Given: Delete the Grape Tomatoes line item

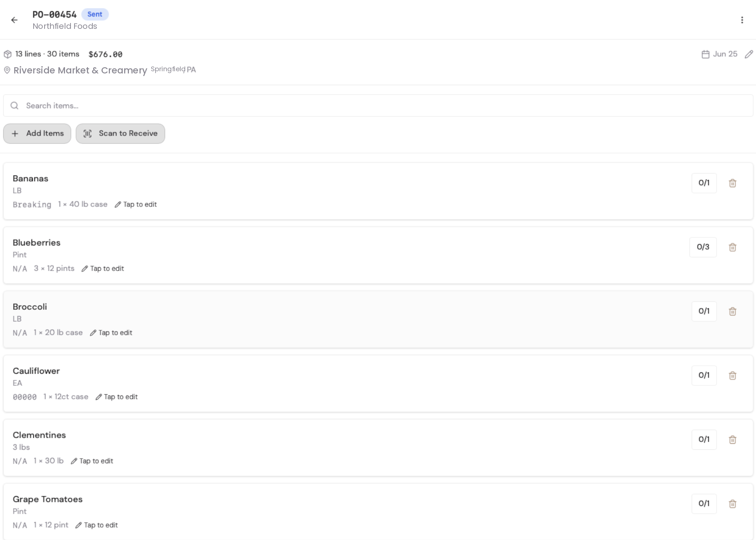Looking at the screenshot, I should click(x=732, y=504).
